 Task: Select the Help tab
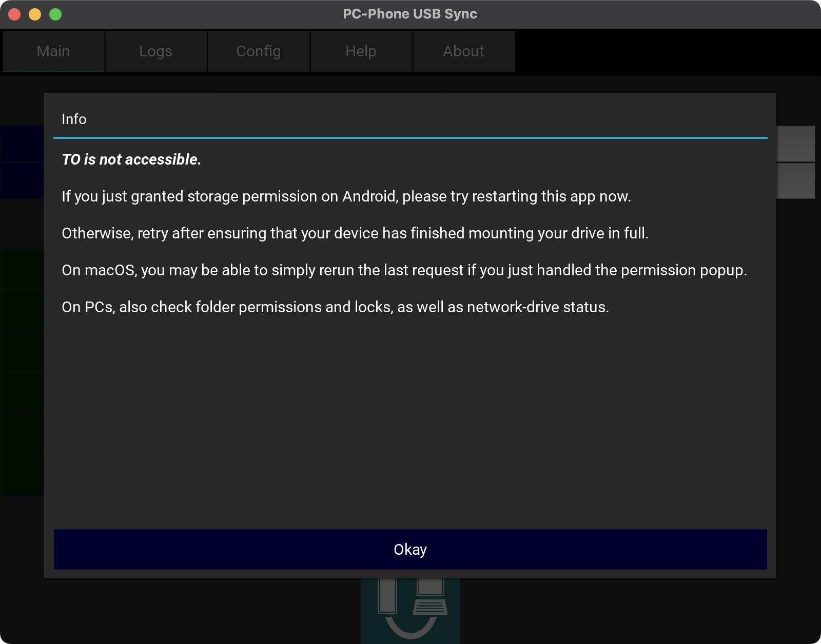point(361,51)
